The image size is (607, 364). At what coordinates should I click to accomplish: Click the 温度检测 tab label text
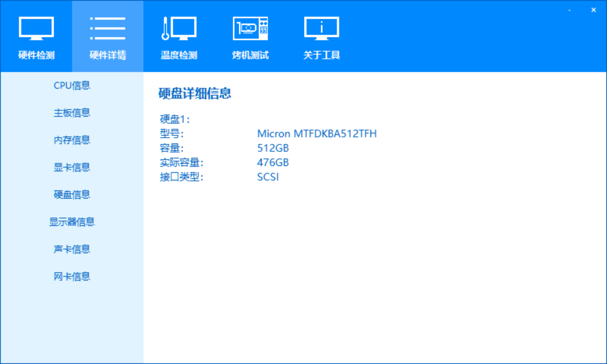179,55
